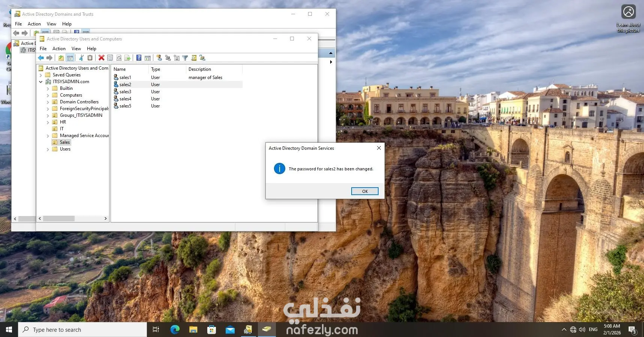Open Action menu in Users and Computers
Image resolution: width=644 pixels, height=337 pixels.
pos(59,49)
